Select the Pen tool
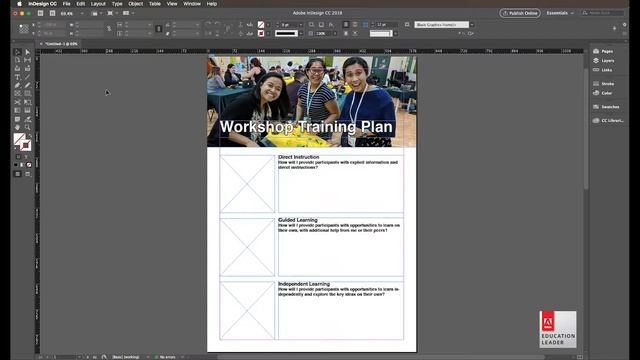640x360 pixels. coord(18,85)
